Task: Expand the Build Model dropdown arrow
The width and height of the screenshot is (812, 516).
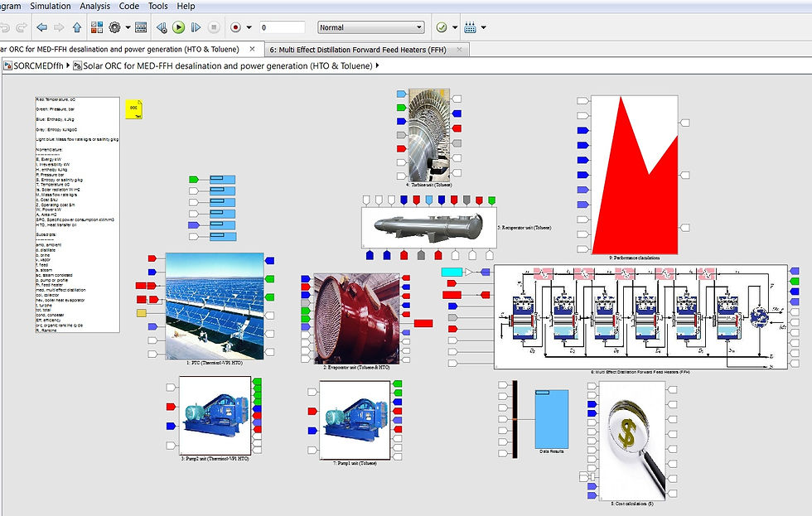Action: click(x=483, y=27)
